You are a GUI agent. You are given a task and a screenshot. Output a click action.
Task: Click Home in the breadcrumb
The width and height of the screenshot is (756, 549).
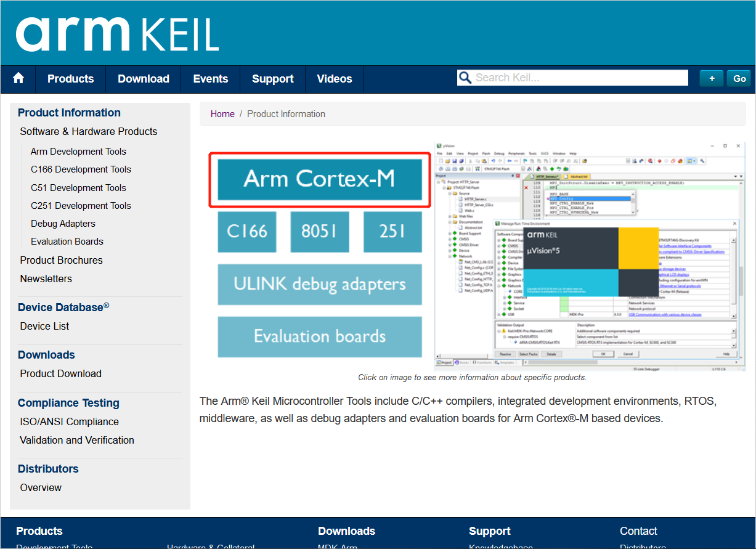click(x=222, y=114)
